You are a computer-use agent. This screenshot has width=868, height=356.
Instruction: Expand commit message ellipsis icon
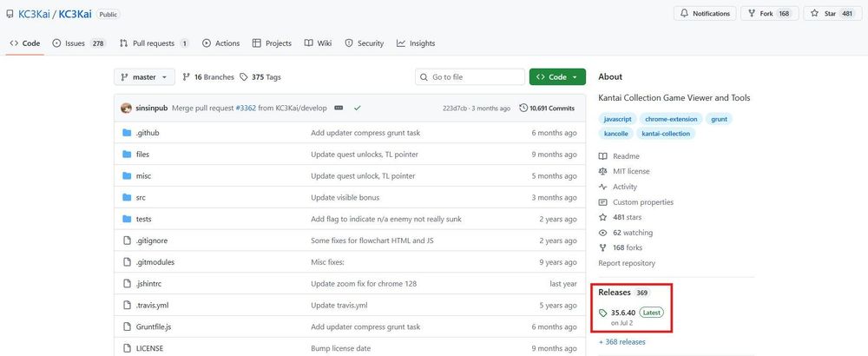coord(339,108)
